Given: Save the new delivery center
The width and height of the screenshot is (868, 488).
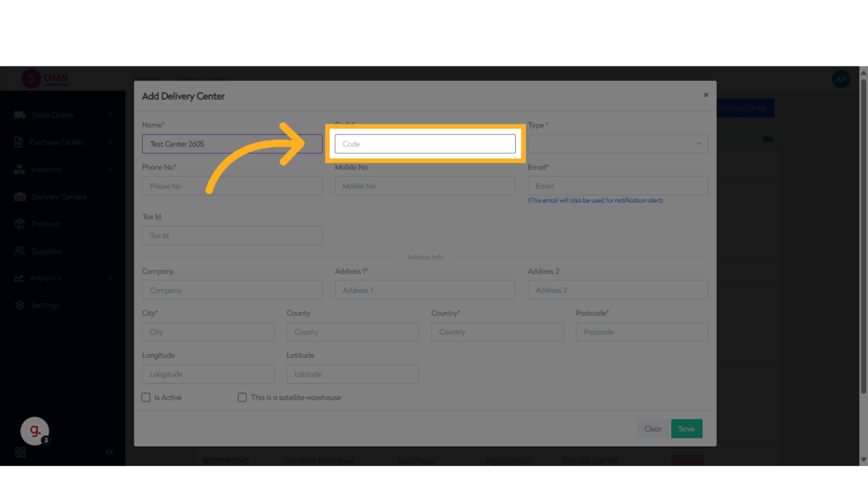Looking at the screenshot, I should [686, 429].
